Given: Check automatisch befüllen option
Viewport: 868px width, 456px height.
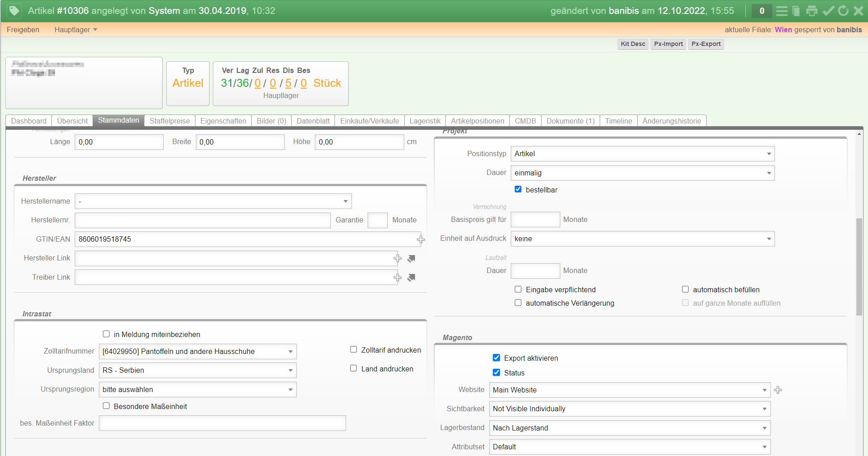Looking at the screenshot, I should 685,289.
